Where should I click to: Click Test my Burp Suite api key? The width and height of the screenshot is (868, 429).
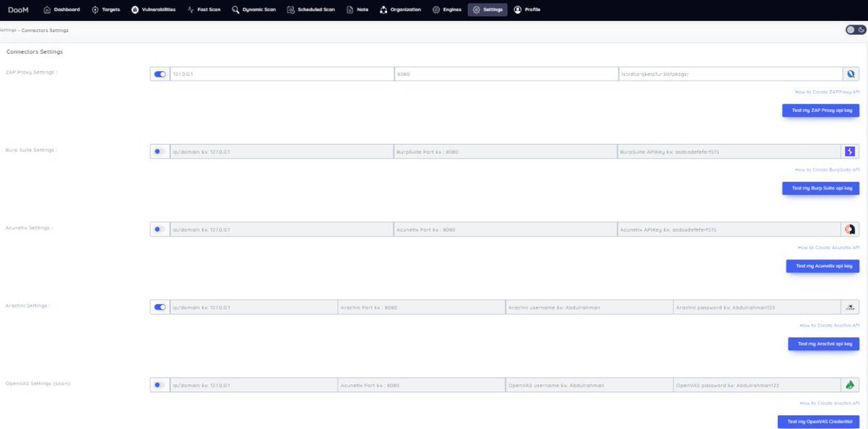(x=821, y=188)
